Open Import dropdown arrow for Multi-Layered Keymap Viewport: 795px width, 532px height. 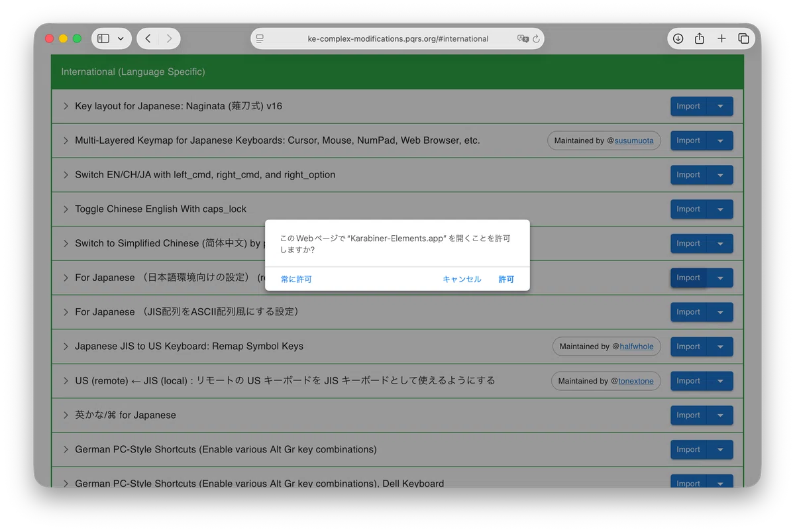[x=720, y=140]
